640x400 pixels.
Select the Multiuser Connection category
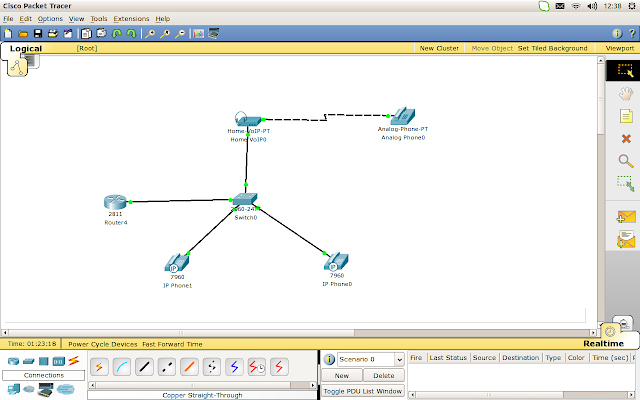pos(65,389)
